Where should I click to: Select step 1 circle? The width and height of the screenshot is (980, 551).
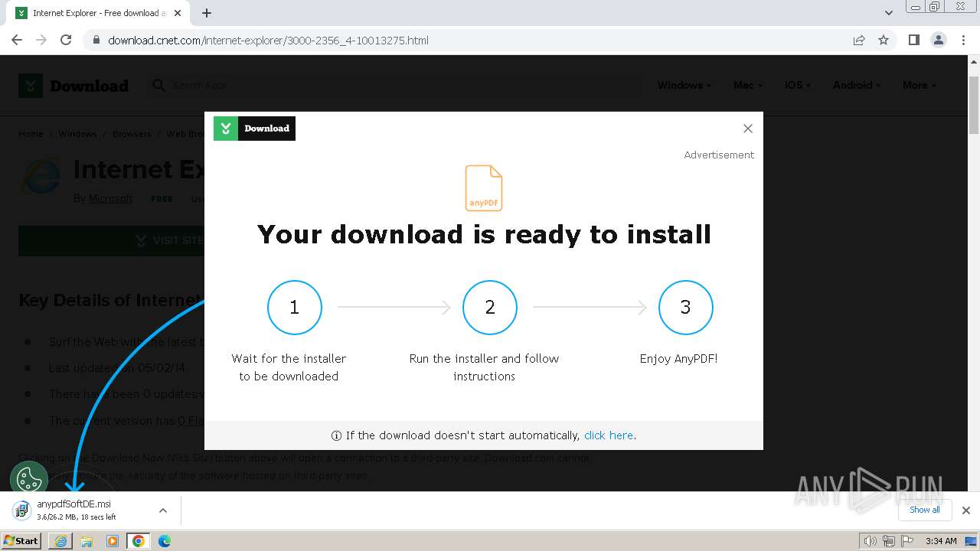click(294, 308)
